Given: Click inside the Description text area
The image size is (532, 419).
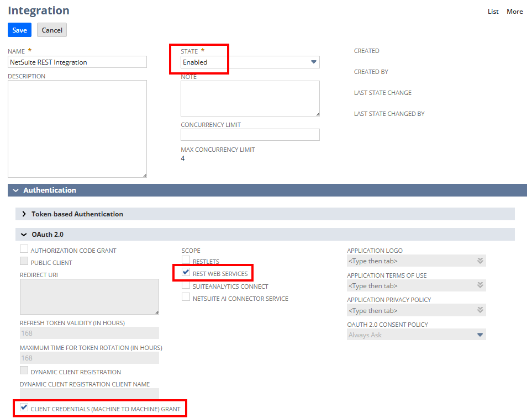Looking at the screenshot, I should tap(77, 129).
